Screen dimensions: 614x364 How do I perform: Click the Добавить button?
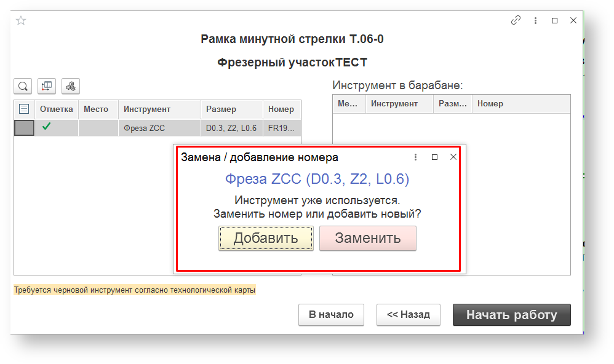[x=266, y=239]
